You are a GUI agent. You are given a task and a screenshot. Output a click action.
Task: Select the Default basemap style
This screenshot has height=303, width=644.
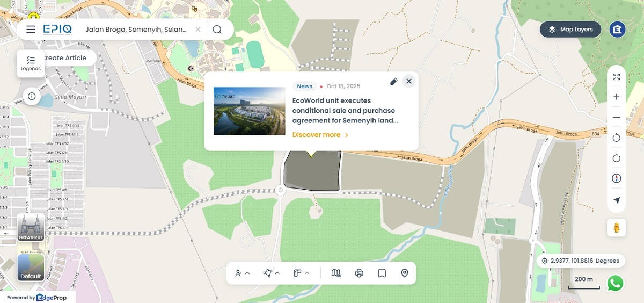31,268
